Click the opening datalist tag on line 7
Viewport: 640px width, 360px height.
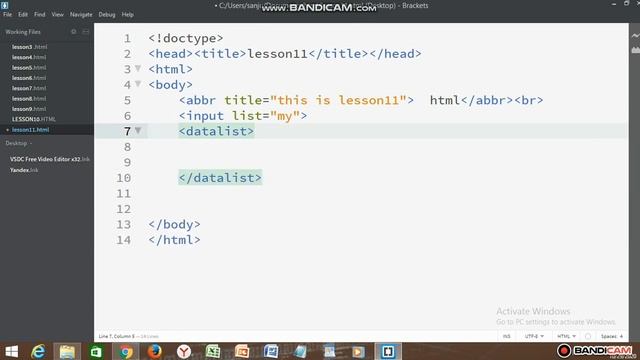(x=216, y=131)
